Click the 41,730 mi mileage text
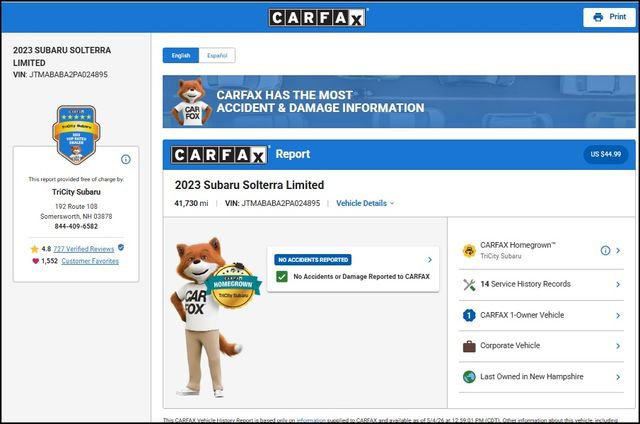The height and width of the screenshot is (424, 640). tap(191, 203)
